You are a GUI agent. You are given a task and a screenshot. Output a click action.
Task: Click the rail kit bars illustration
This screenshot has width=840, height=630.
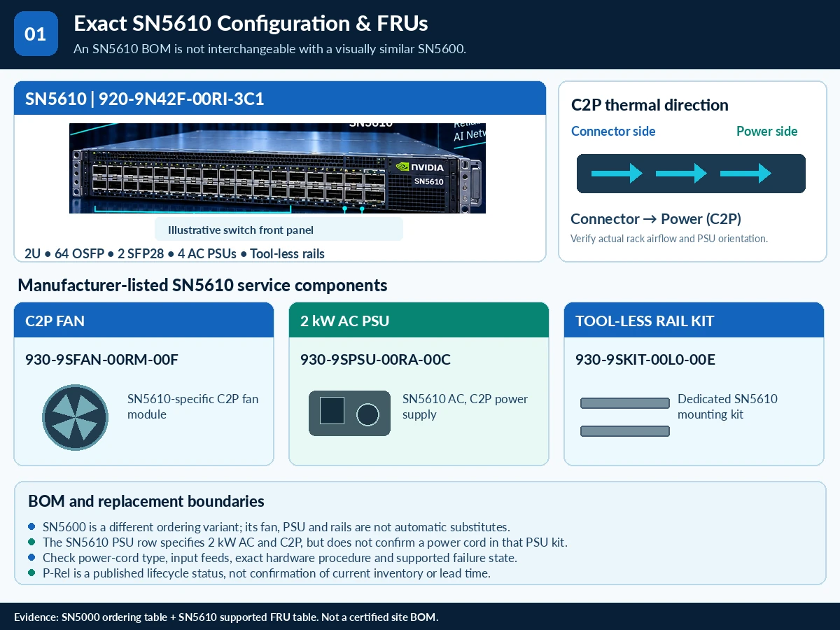625,417
